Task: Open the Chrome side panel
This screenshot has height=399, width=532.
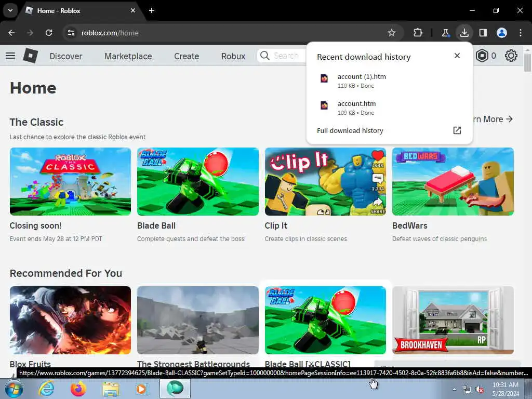Action: [483, 33]
